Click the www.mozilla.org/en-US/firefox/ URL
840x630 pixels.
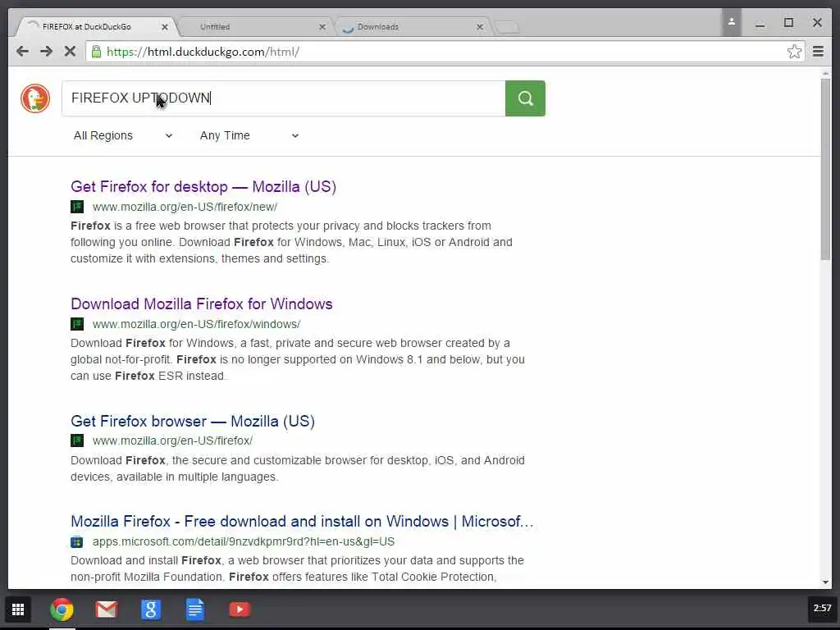pyautogui.click(x=172, y=441)
